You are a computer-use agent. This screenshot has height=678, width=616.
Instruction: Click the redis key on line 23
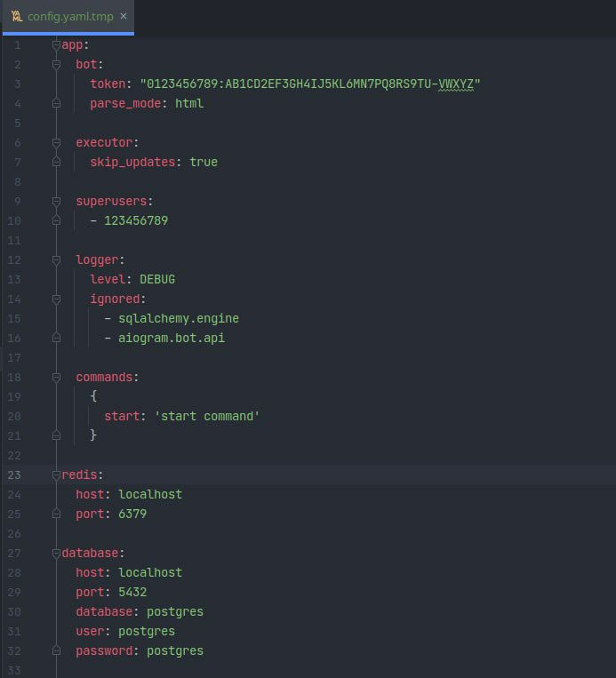click(x=79, y=475)
